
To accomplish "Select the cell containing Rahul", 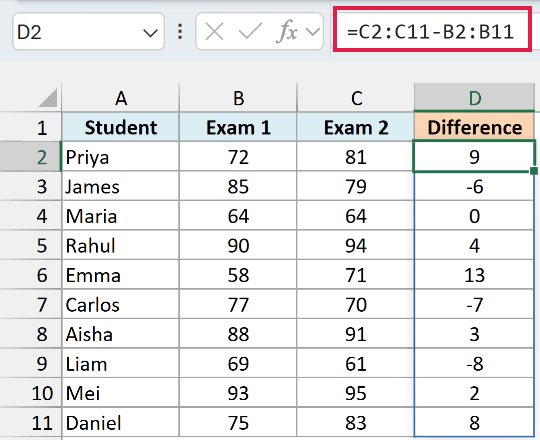I will [121, 245].
